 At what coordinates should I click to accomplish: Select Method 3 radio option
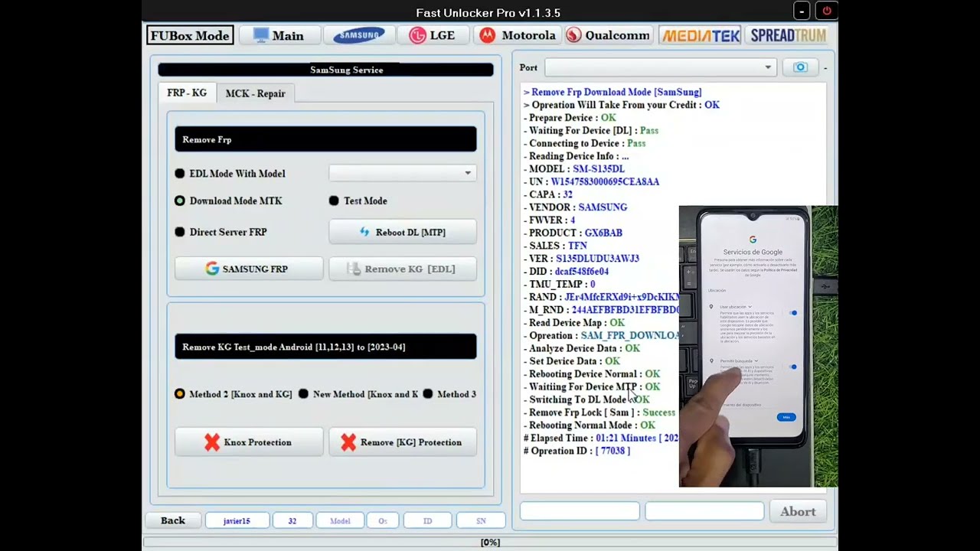coord(449,394)
